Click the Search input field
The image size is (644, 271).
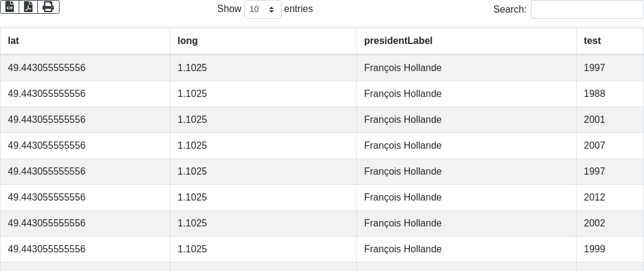tap(587, 10)
